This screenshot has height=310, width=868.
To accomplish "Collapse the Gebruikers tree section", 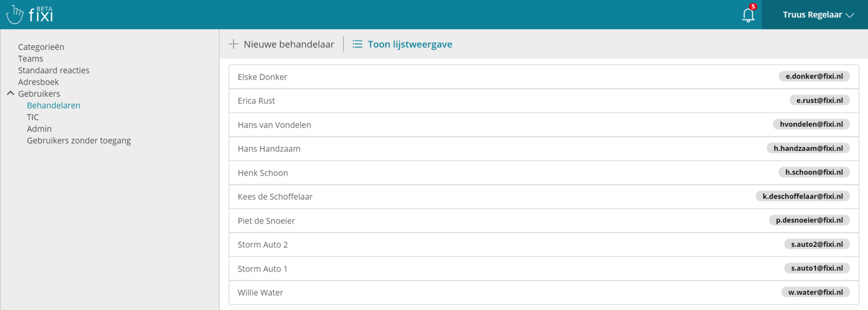I will (x=10, y=93).
